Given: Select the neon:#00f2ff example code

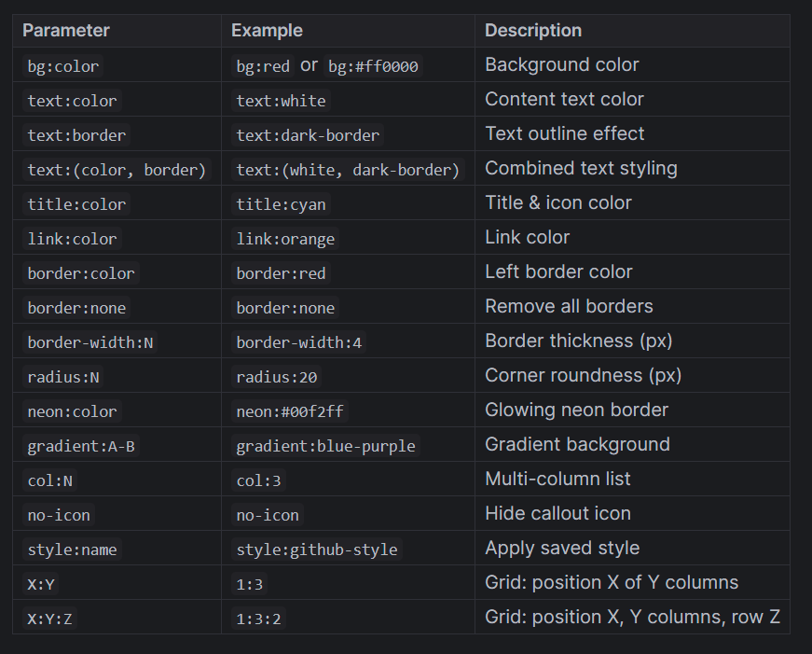Looking at the screenshot, I should [291, 411].
